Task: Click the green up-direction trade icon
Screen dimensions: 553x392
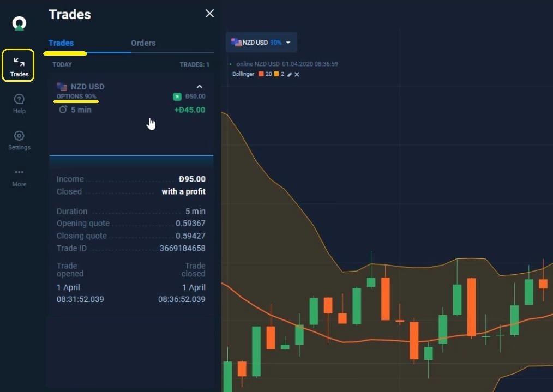Action: pos(177,97)
